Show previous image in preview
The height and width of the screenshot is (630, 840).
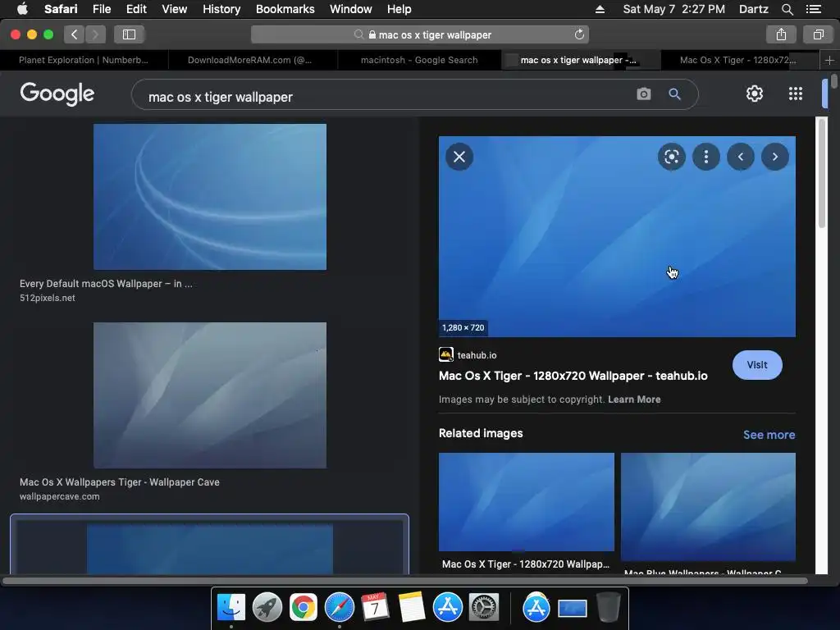click(741, 157)
